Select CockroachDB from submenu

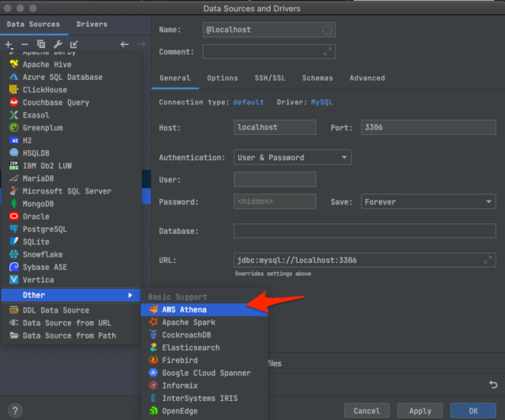tap(204, 335)
